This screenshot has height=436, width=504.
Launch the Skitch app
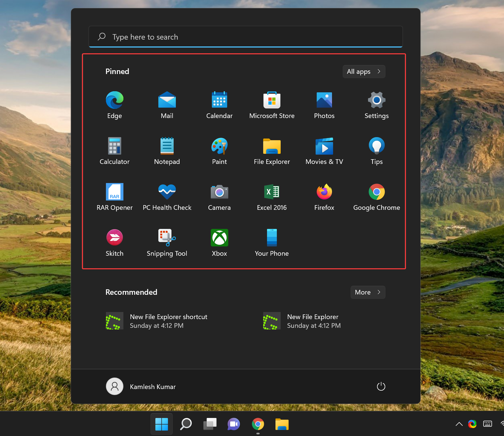point(114,243)
